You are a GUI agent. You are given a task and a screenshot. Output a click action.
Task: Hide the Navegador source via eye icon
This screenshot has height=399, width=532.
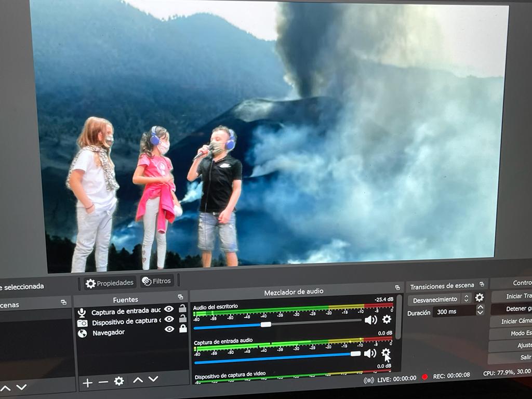[169, 329]
